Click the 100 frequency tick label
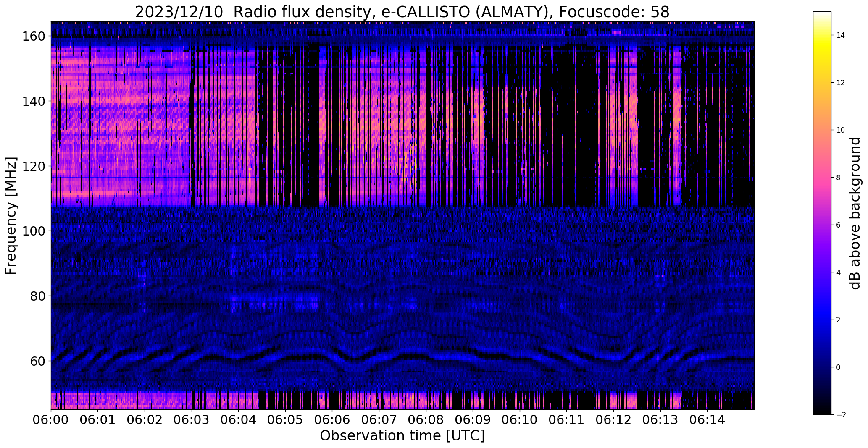 click(33, 231)
